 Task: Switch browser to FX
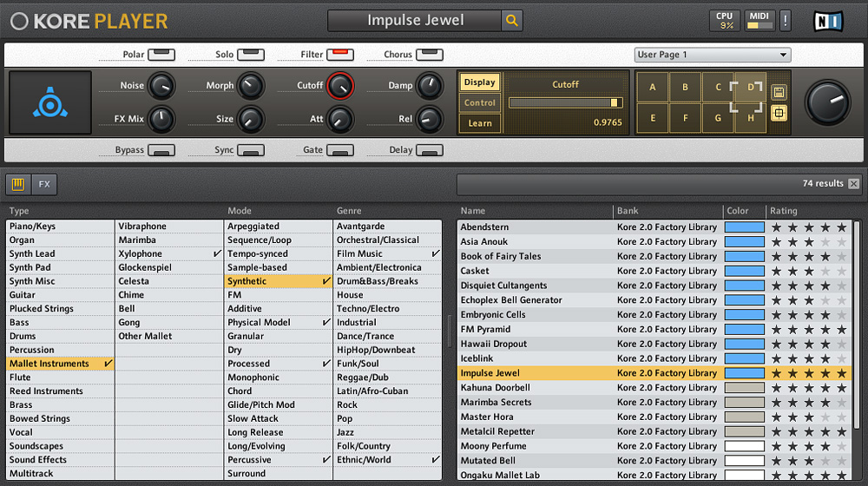click(44, 184)
